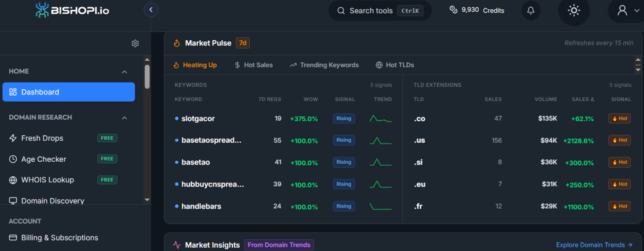Click Hot badge for .co
The width and height of the screenshot is (644, 251).
pos(620,118)
